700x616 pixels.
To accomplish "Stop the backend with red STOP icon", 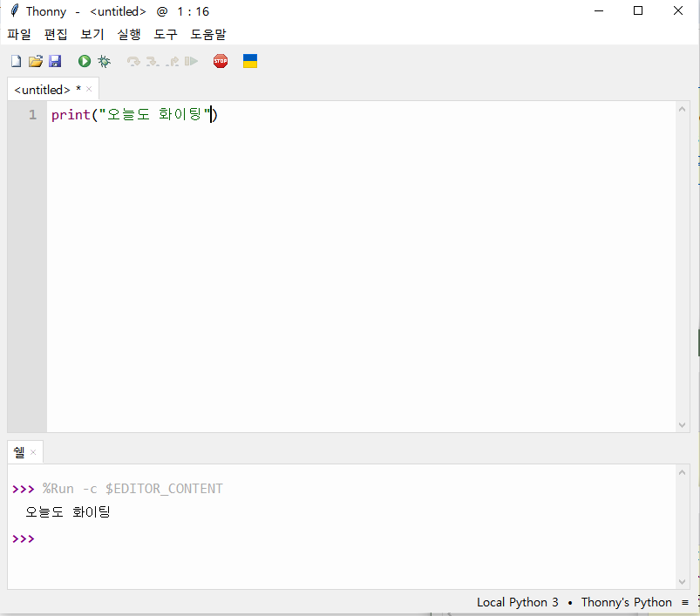I will pyautogui.click(x=221, y=61).
